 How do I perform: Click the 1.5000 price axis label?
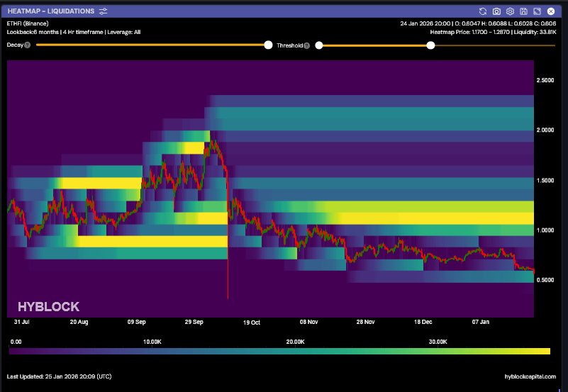(x=545, y=181)
